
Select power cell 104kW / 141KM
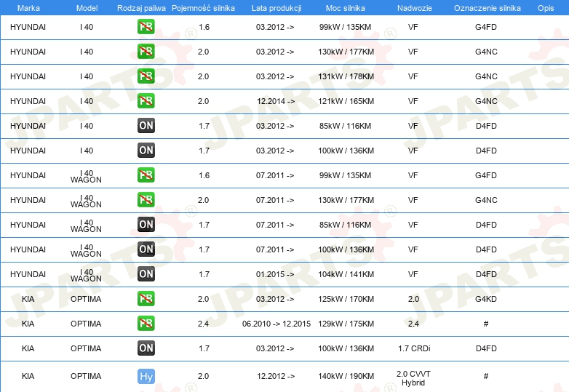[x=346, y=274]
